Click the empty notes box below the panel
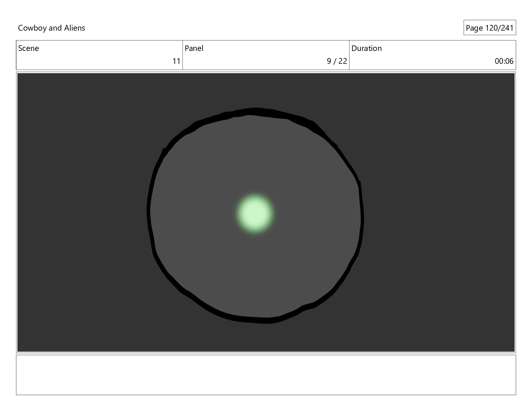Image resolution: width=532 pixels, height=411 pixels. pos(266,375)
